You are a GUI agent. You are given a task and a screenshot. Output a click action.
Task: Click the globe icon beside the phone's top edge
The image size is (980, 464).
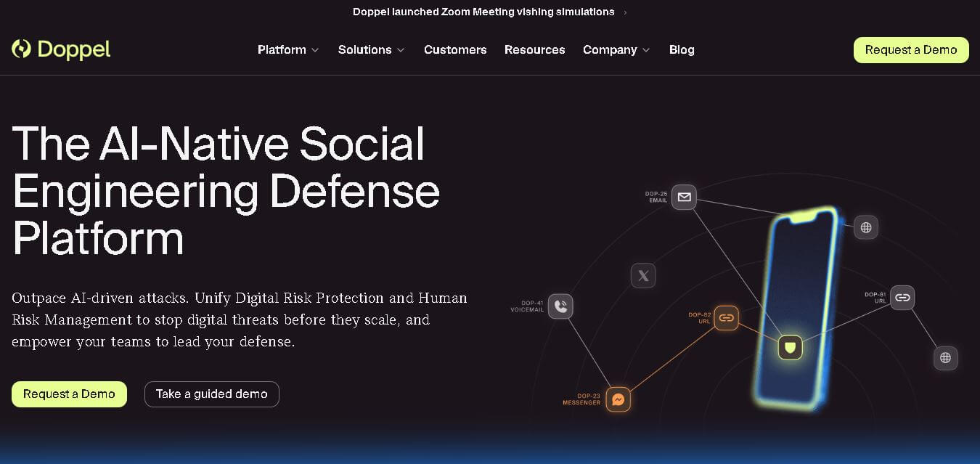pos(866,227)
